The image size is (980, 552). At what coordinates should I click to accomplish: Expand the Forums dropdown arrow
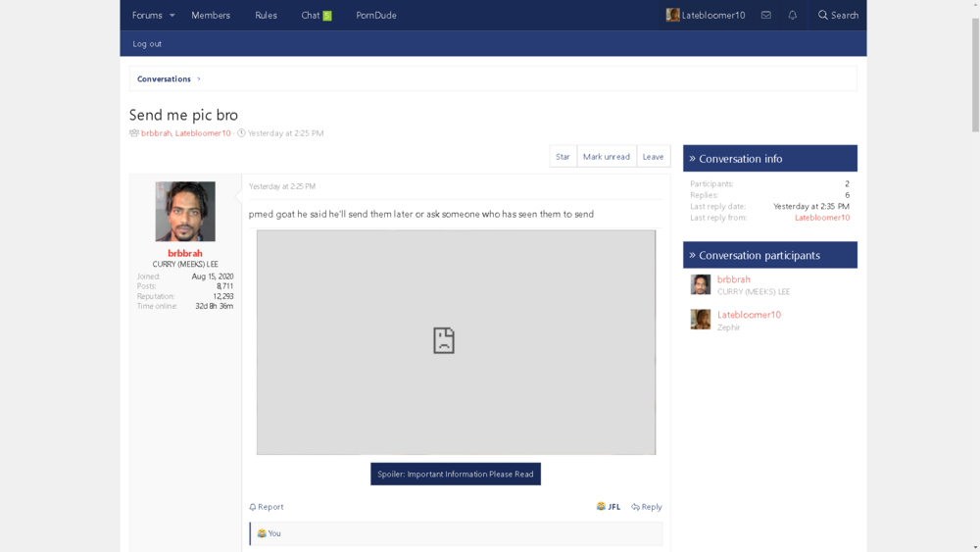coord(171,15)
